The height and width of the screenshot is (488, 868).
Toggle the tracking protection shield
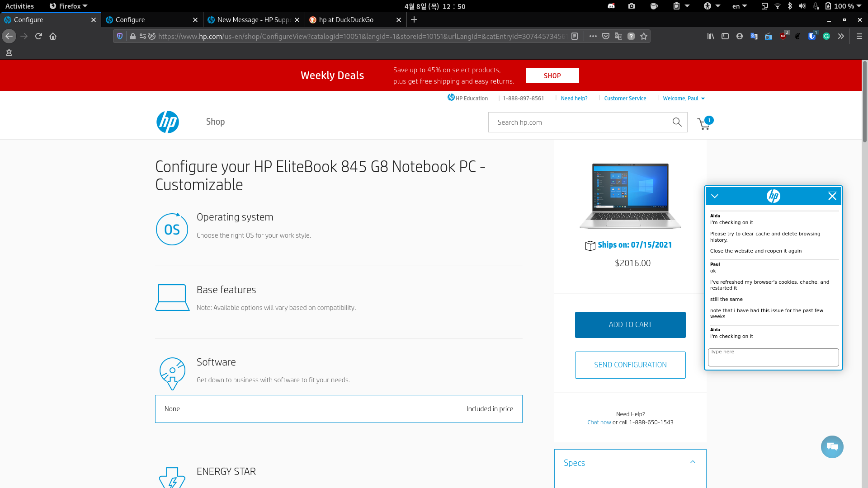click(119, 36)
